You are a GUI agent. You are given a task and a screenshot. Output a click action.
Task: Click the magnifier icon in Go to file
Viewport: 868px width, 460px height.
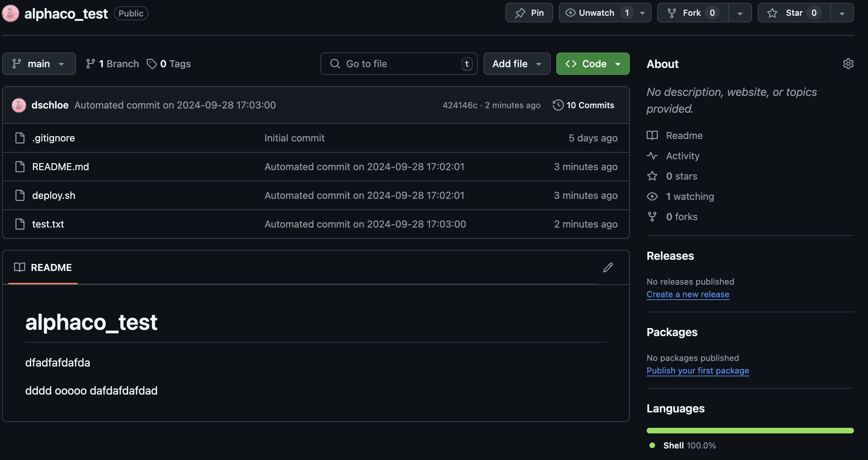(x=335, y=64)
